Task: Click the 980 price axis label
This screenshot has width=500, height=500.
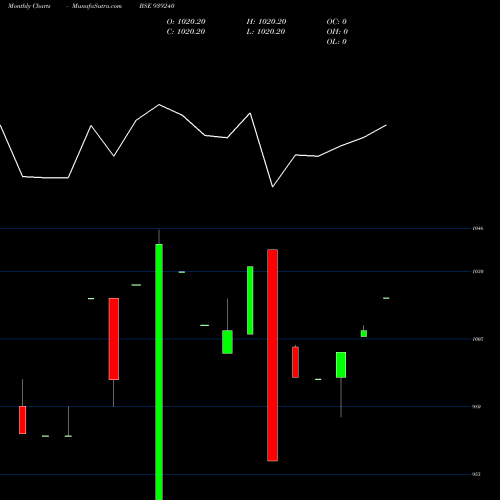Action: pos(477,407)
